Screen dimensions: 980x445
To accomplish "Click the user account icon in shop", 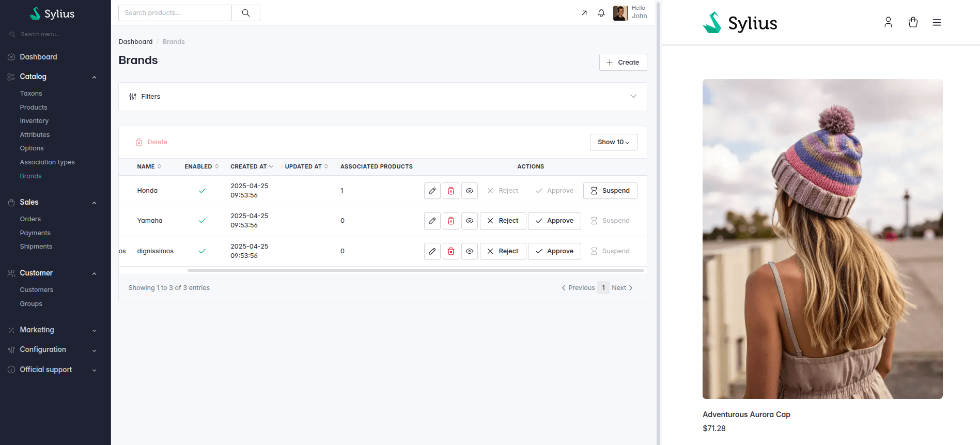I will (888, 22).
